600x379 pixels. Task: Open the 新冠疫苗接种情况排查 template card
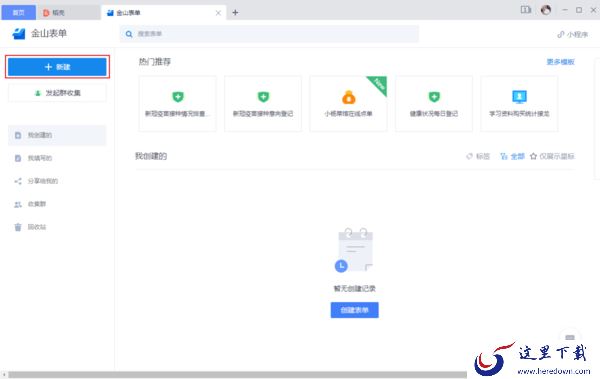point(177,104)
